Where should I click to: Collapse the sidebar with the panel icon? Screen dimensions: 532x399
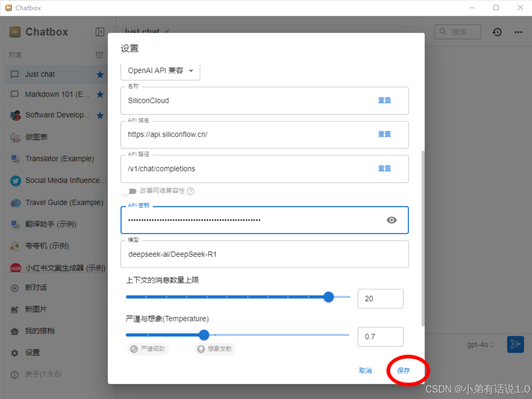coord(100,32)
